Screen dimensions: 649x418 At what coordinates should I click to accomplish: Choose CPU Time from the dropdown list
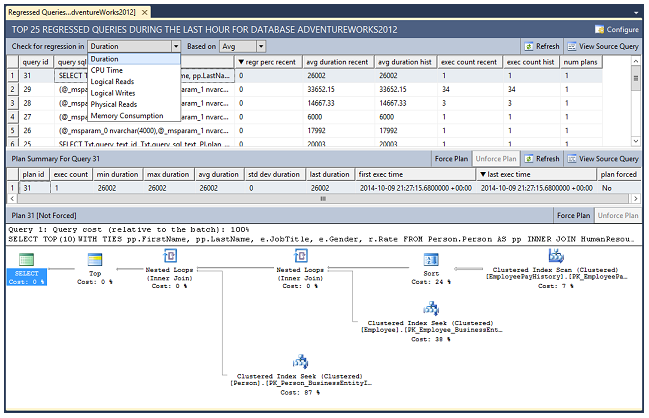[134, 70]
